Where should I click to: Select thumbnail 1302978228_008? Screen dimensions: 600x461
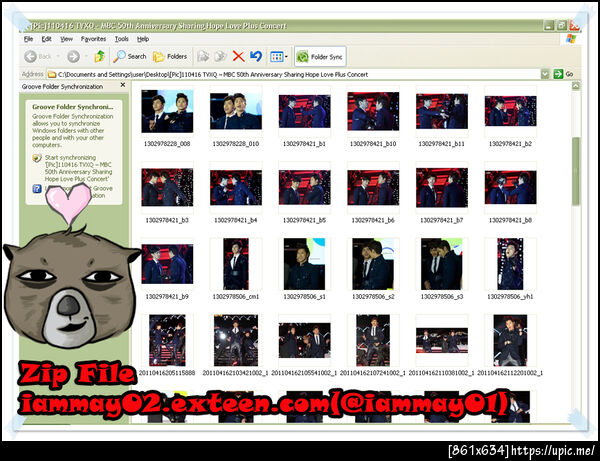(167, 111)
